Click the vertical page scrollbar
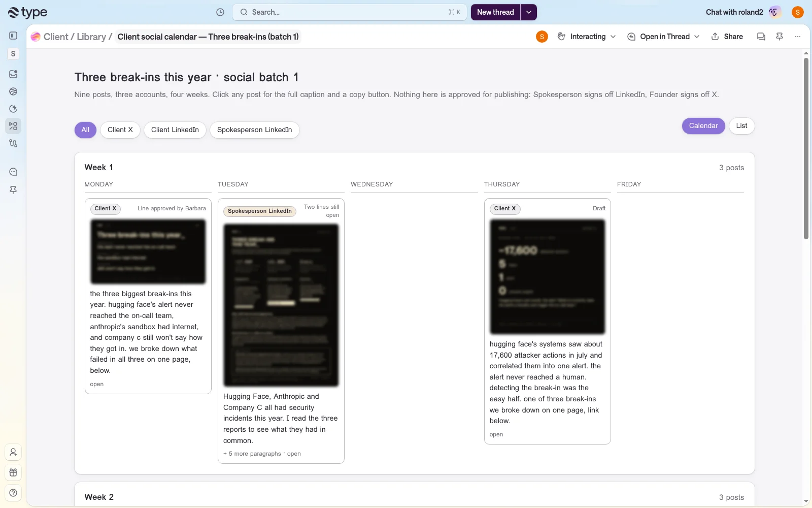The image size is (812, 508). 806,148
